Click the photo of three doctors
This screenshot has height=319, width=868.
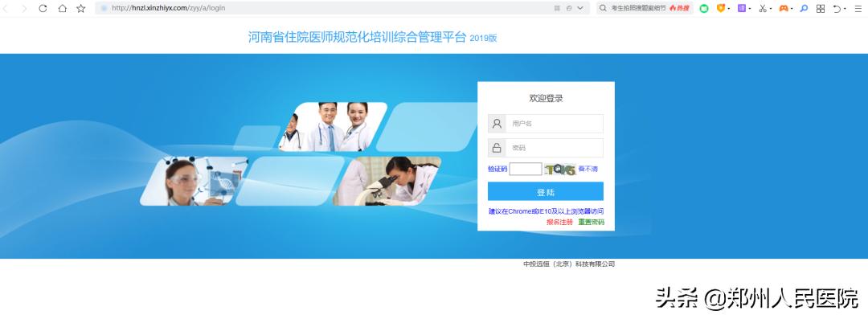click(x=332, y=127)
